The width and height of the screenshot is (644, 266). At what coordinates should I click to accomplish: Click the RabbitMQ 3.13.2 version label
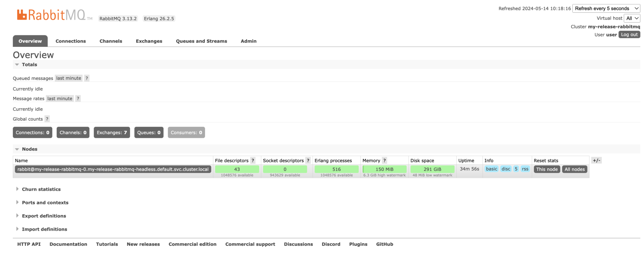click(118, 19)
